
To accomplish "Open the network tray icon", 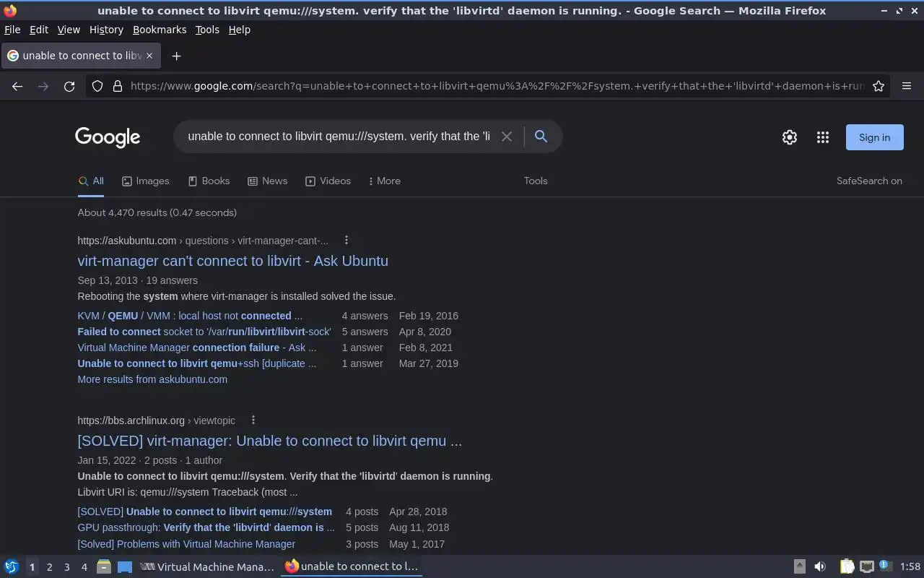I will coord(867,566).
